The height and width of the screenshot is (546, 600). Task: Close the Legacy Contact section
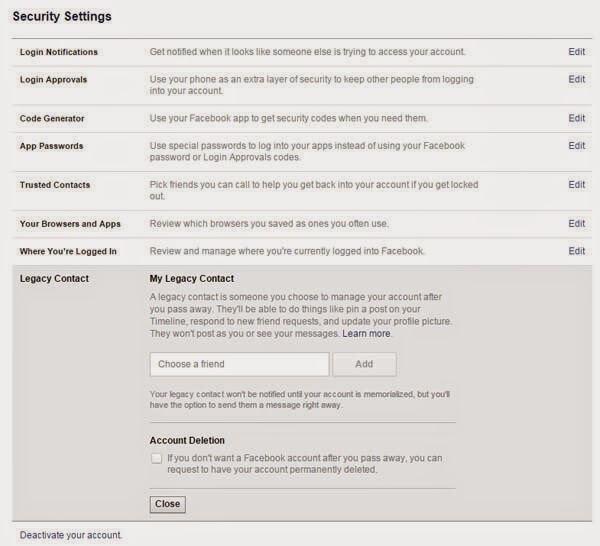tap(167, 504)
